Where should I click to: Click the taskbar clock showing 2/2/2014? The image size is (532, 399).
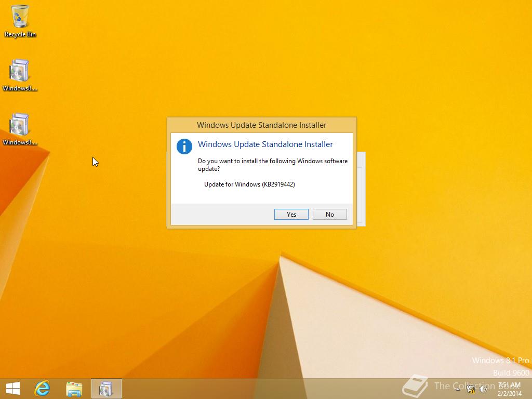click(509, 389)
